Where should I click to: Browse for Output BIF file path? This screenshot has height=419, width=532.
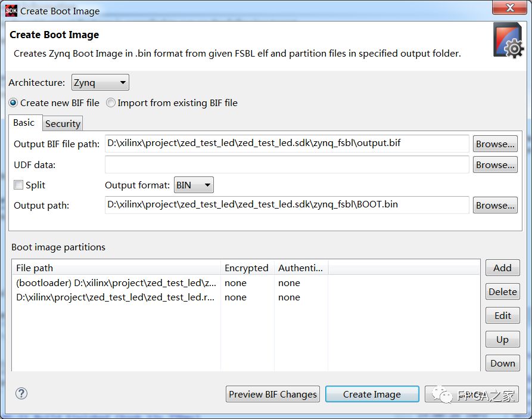[x=495, y=144]
